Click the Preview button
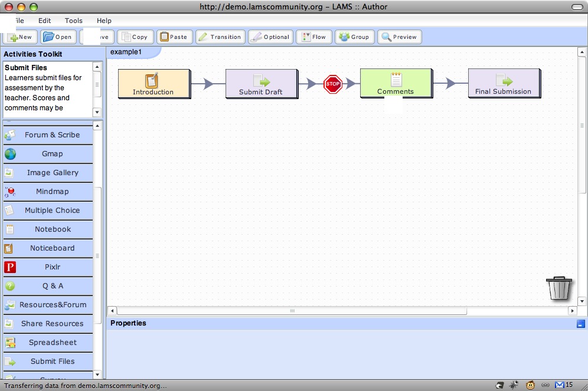Image resolution: width=588 pixels, height=391 pixels. 399,37
